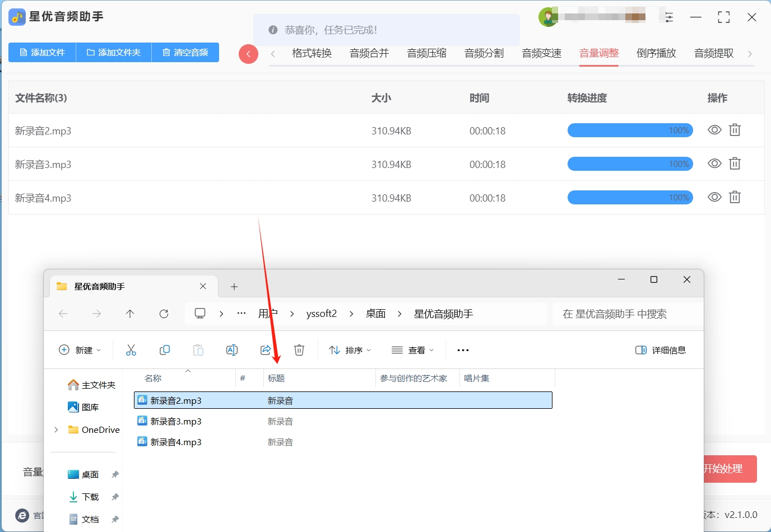Preview 新录音2.mp3 with its eye icon
This screenshot has width=771, height=532.
714,130
